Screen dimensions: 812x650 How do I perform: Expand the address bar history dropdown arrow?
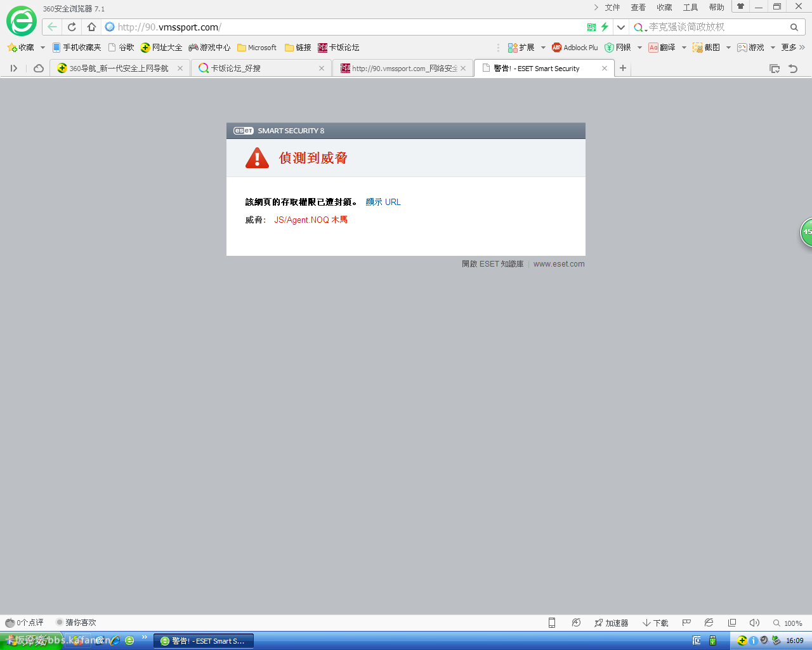(x=621, y=27)
